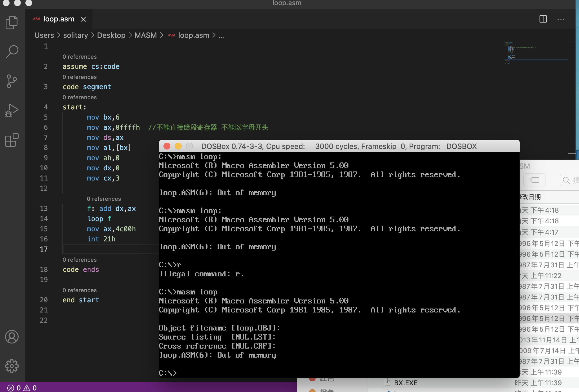Select the loop.asm editor tab
Viewport: 579px width, 392px height.
pyautogui.click(x=59, y=19)
